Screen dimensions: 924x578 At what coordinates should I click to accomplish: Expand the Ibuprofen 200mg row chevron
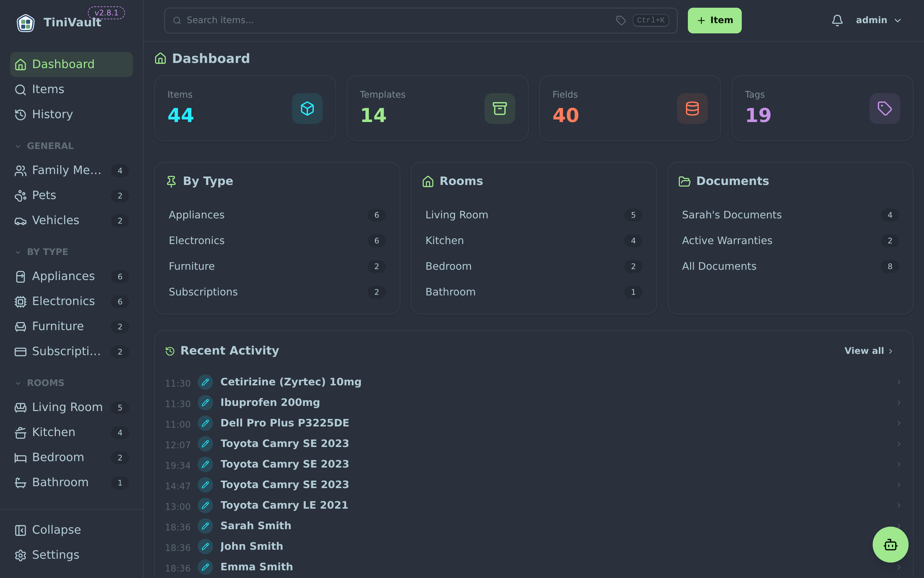pyautogui.click(x=899, y=403)
